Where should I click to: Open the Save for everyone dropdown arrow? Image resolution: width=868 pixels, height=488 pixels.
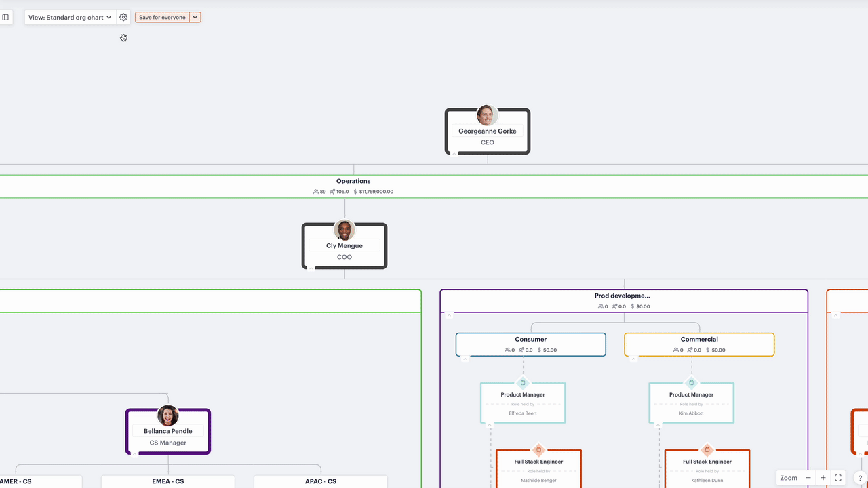tap(195, 17)
